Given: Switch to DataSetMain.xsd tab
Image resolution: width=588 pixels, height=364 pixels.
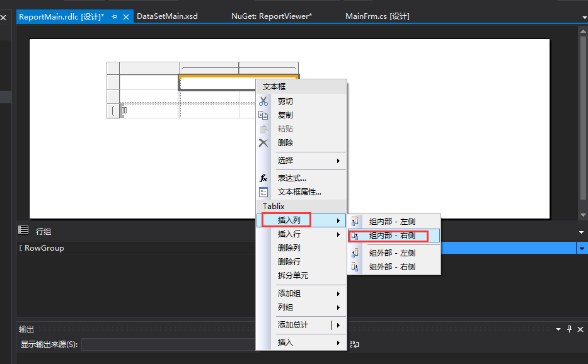Looking at the screenshot, I should tap(167, 16).
